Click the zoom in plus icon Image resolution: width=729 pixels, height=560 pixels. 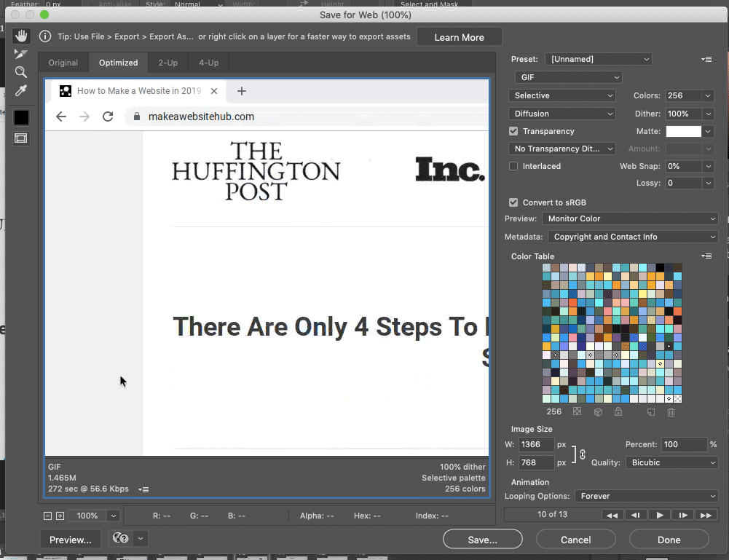(60, 516)
